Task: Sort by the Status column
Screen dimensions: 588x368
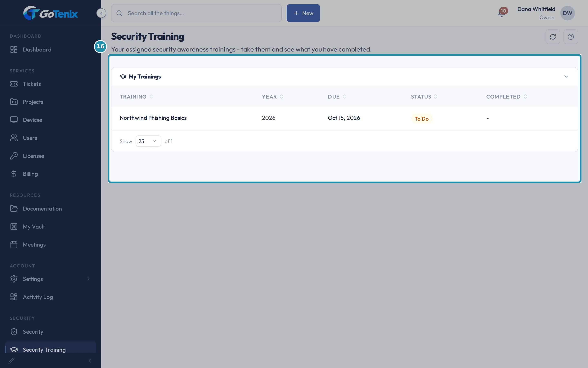Action: (424, 97)
